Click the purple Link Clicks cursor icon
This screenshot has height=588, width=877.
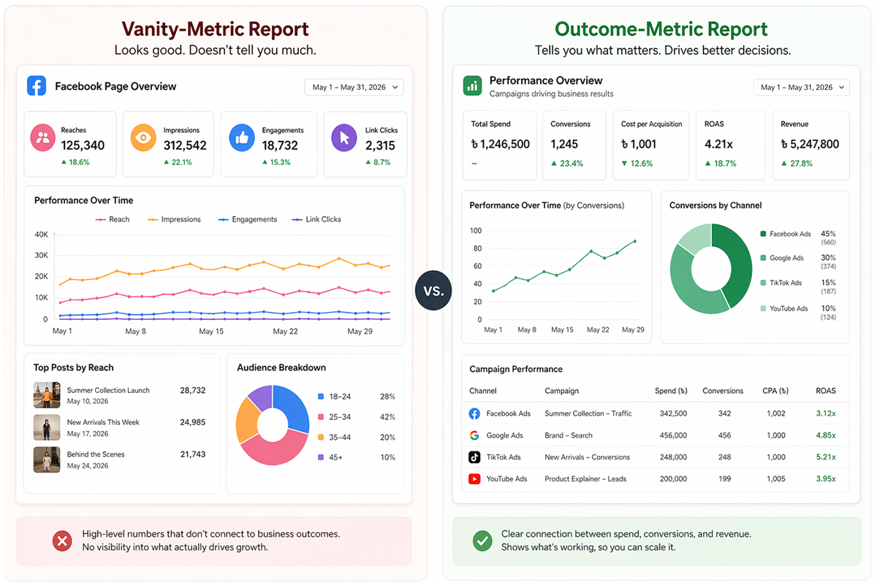(343, 137)
